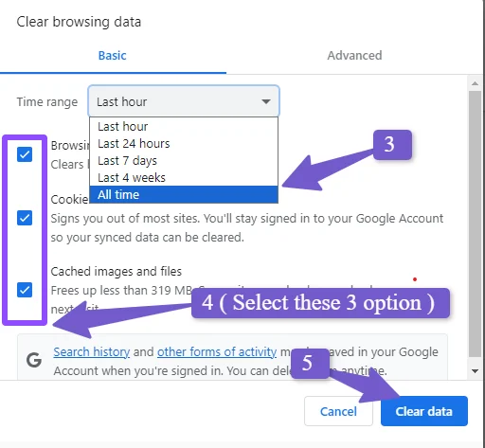Click the Clear data button
485x448 pixels.
424,411
